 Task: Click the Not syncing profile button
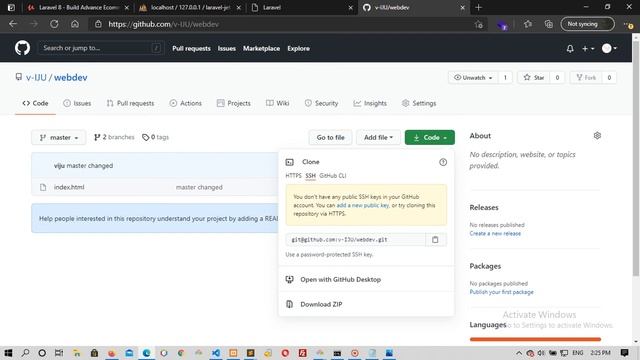click(x=587, y=24)
